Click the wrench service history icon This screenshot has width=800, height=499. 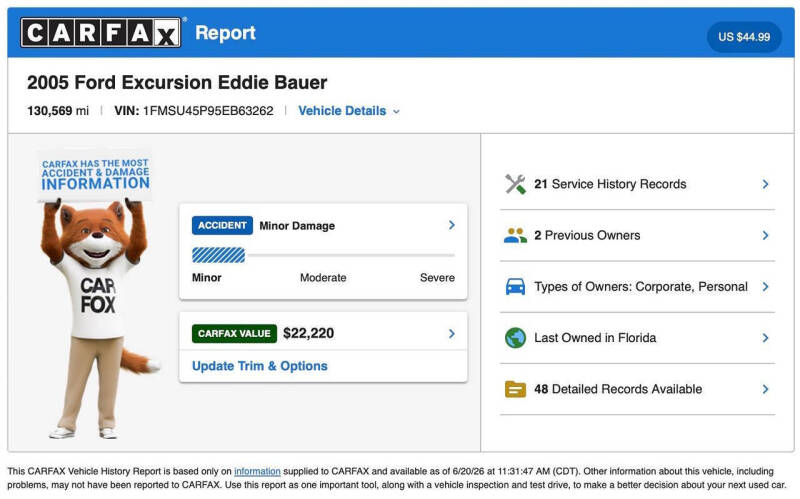point(515,184)
